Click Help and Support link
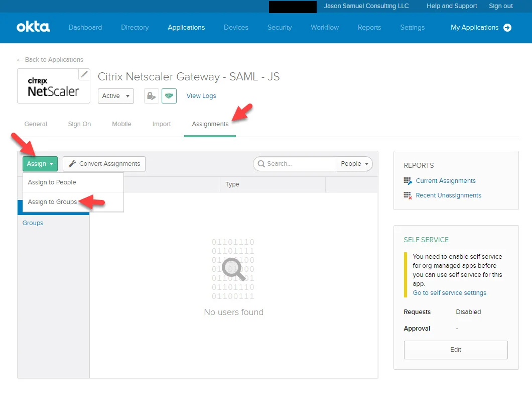Viewport: 532px width, 411px height. [452, 6]
